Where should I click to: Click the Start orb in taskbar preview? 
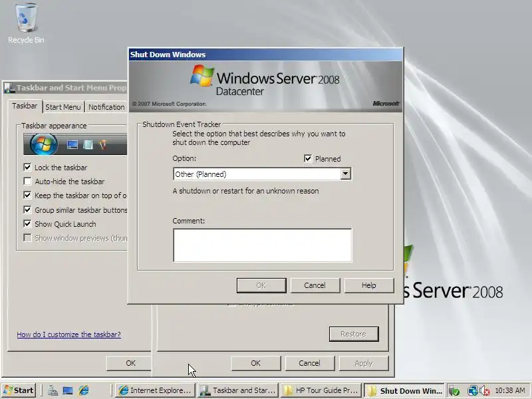tap(43, 144)
